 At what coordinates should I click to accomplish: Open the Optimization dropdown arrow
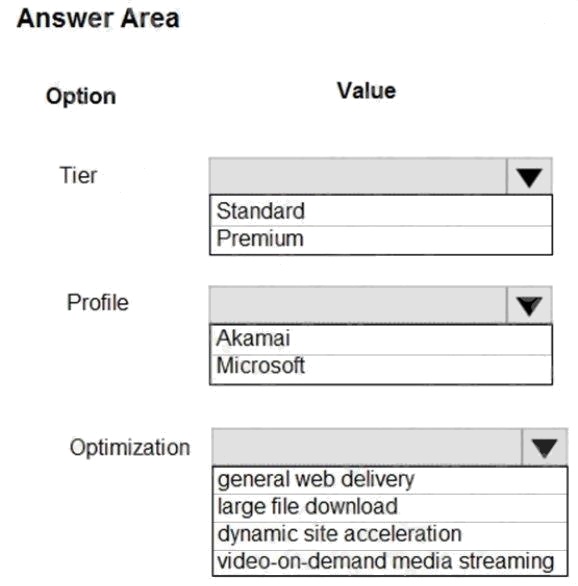coord(544,447)
